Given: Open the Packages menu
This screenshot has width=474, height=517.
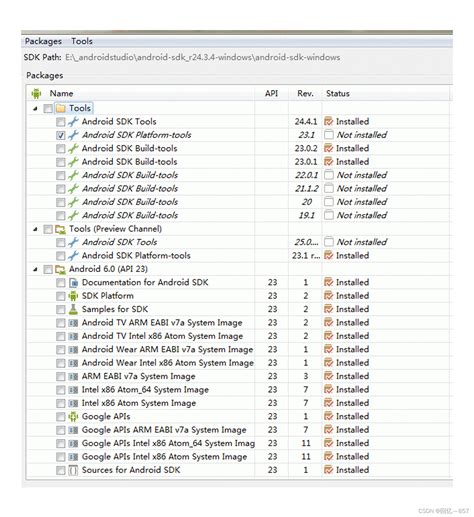Looking at the screenshot, I should [x=43, y=41].
